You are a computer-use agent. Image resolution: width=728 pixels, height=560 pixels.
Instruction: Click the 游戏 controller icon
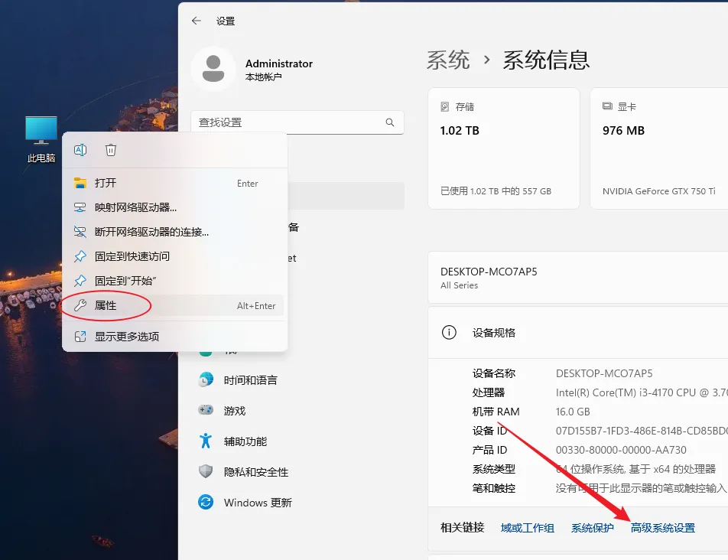pyautogui.click(x=206, y=410)
